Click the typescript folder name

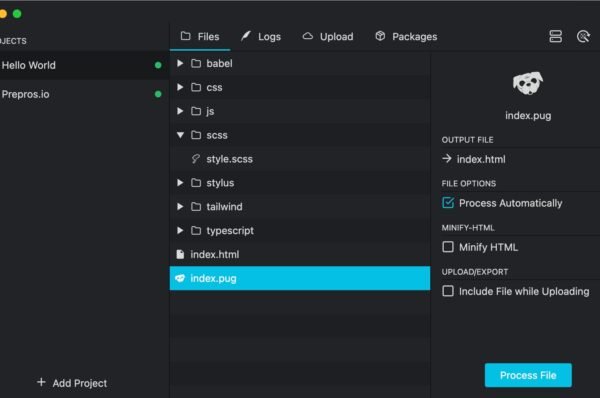(x=230, y=231)
